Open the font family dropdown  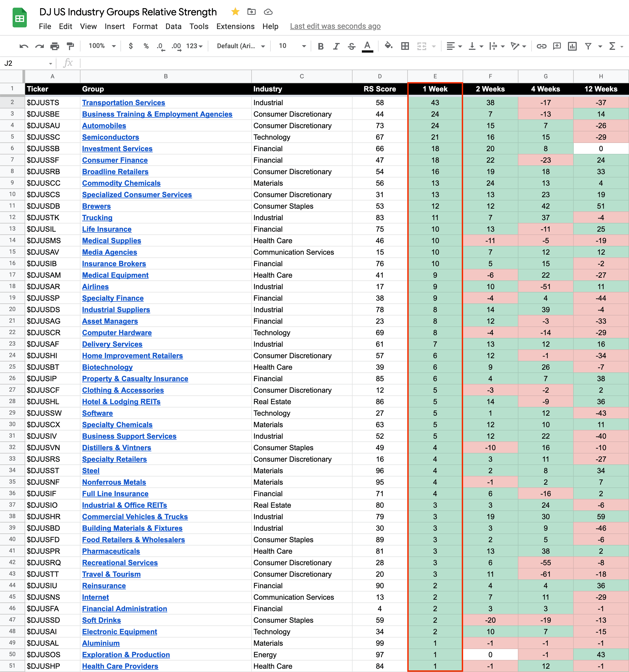coord(241,46)
